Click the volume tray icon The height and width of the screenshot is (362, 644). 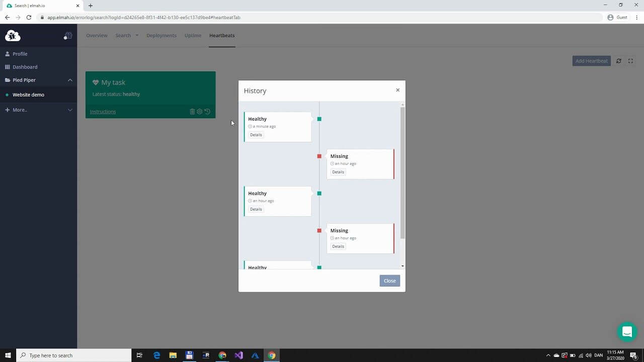click(x=589, y=355)
